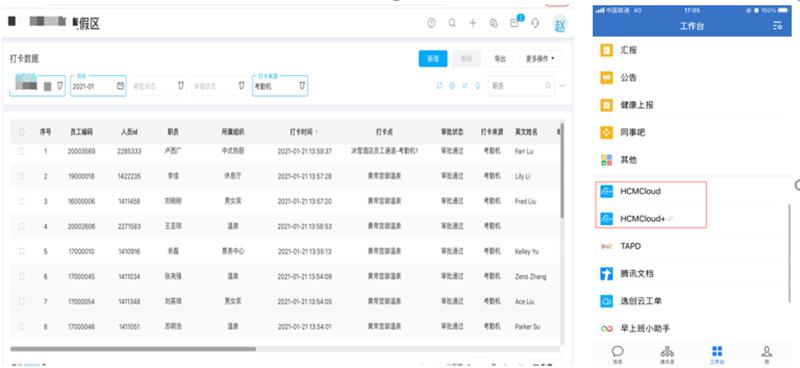
Task: Switch to the 消息 bottom tab
Action: (618, 354)
